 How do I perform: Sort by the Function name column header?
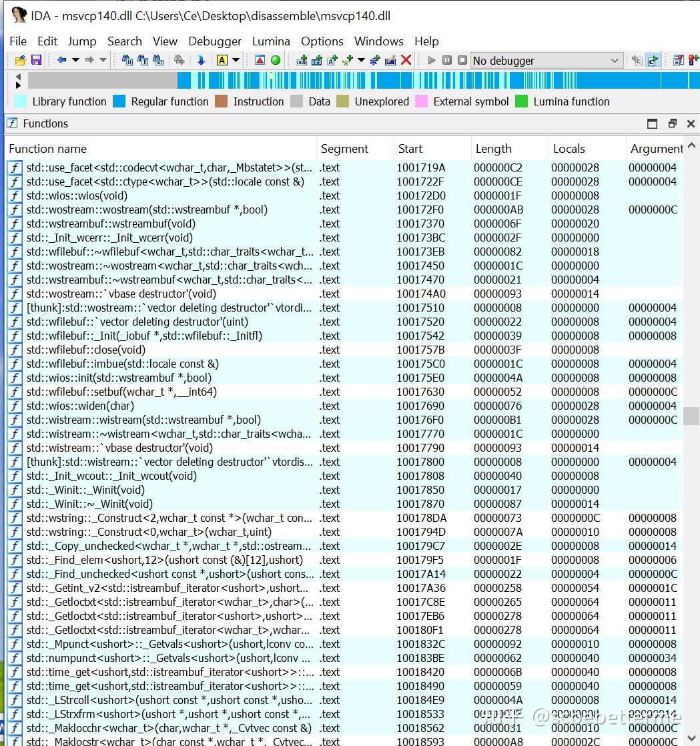point(160,148)
